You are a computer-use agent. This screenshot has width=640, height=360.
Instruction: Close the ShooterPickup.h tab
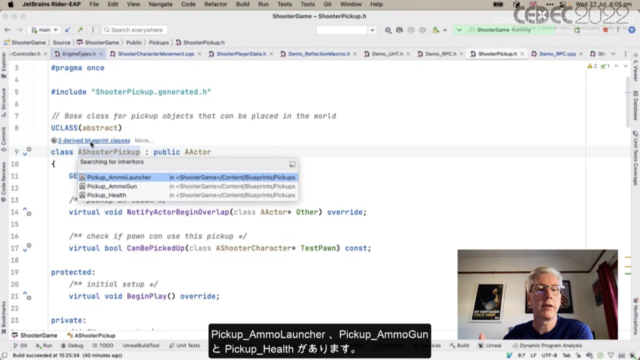pos(522,54)
